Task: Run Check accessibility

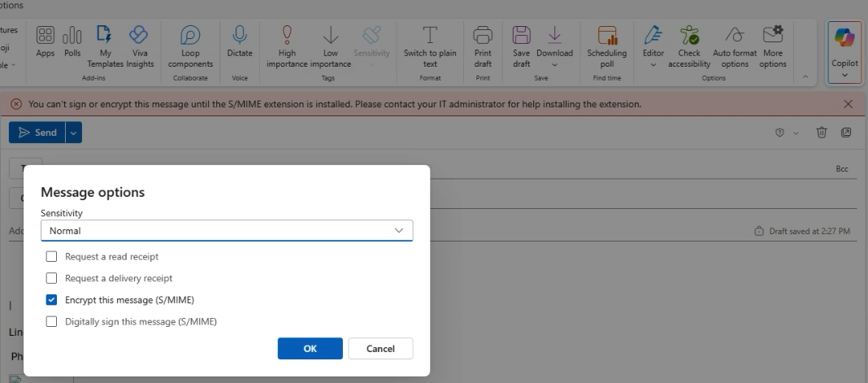Action: point(689,46)
